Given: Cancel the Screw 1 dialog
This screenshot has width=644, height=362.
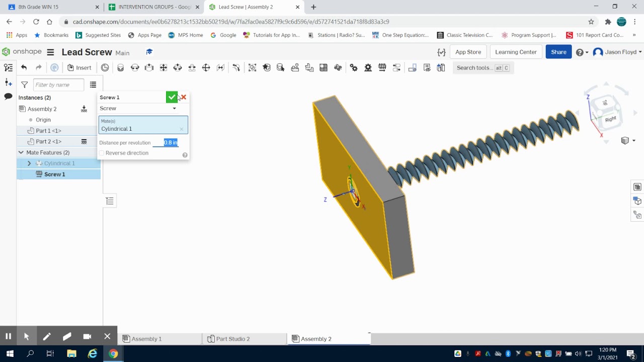Looking at the screenshot, I should coord(184,97).
